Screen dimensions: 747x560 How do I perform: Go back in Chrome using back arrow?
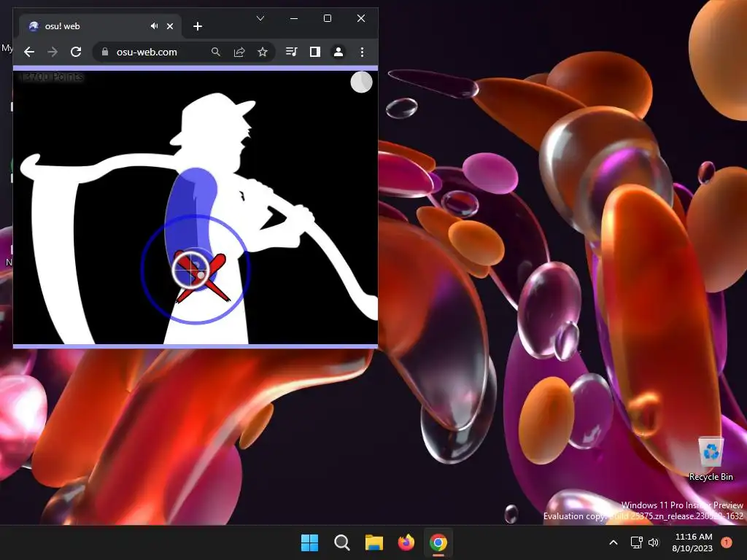coord(29,52)
